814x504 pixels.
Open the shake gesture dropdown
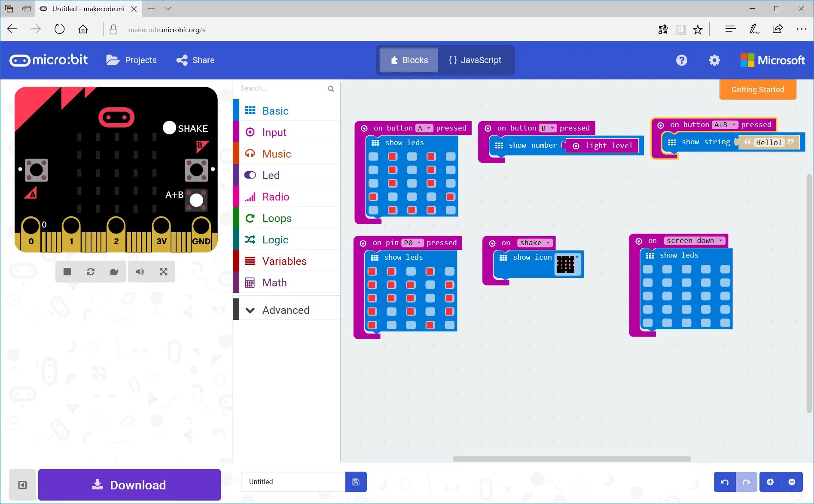point(535,243)
